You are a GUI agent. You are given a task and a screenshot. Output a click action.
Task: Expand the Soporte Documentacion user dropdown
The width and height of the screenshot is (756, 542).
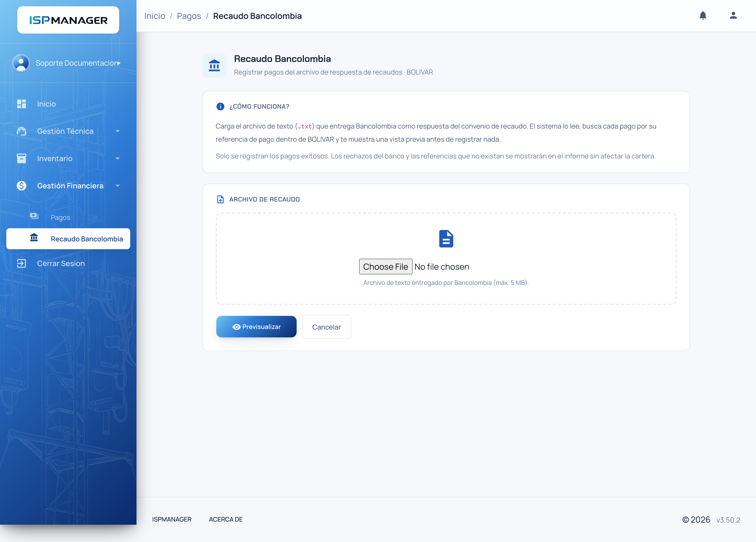point(119,63)
